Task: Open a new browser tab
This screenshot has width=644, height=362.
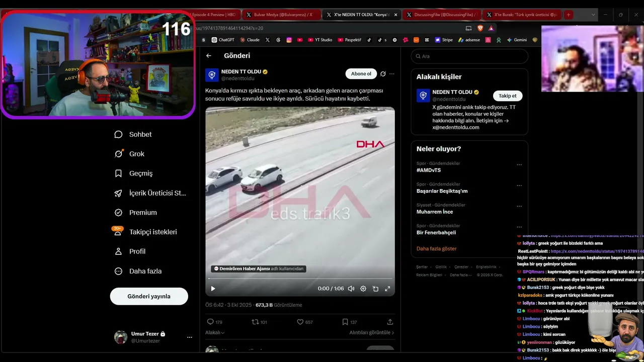Action: click(569, 15)
